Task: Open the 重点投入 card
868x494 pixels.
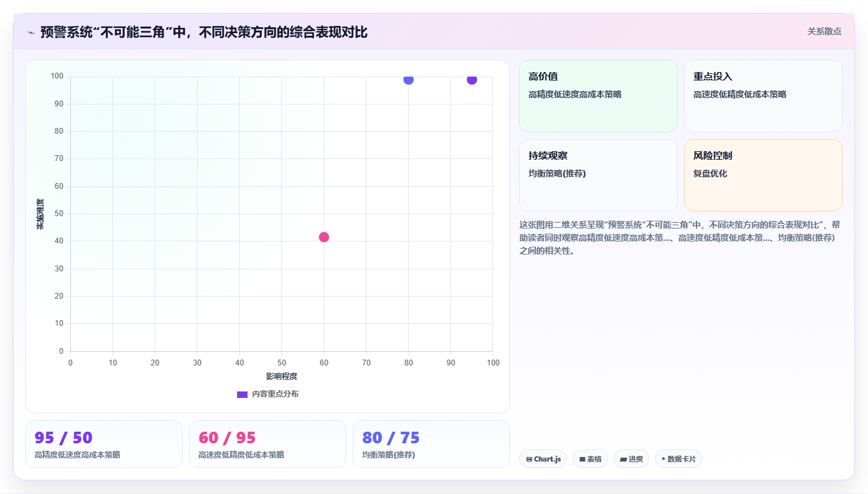Action: point(763,96)
